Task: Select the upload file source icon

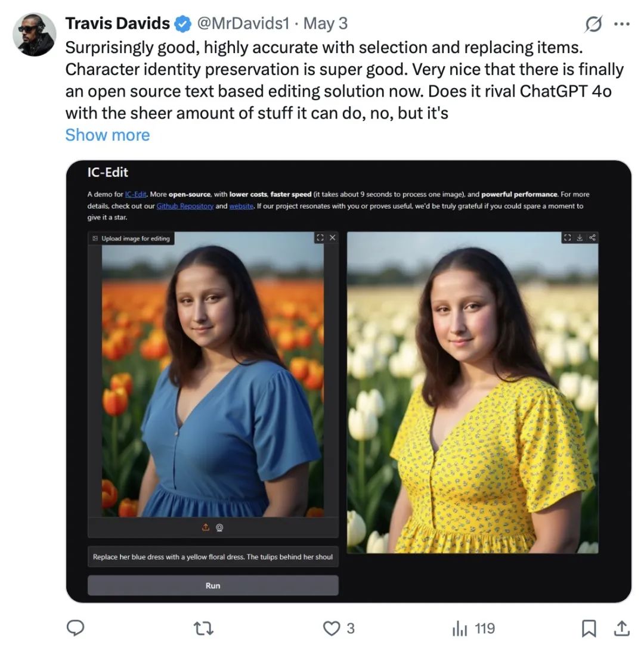Action: click(x=206, y=527)
